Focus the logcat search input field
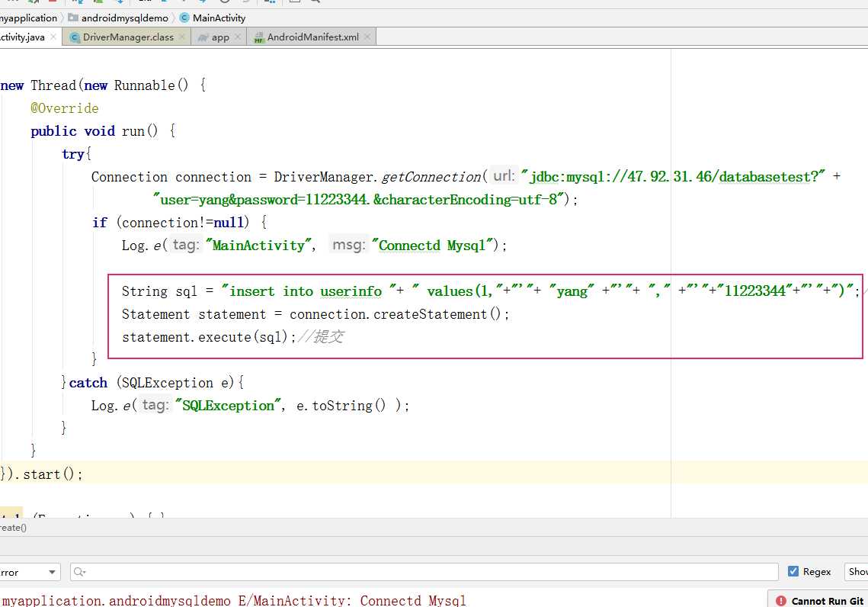 click(424, 572)
